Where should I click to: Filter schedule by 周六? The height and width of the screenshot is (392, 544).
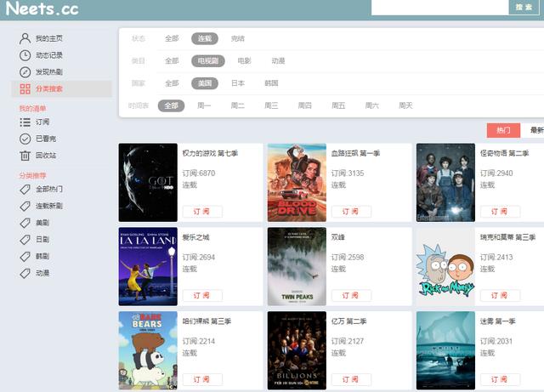tap(372, 105)
